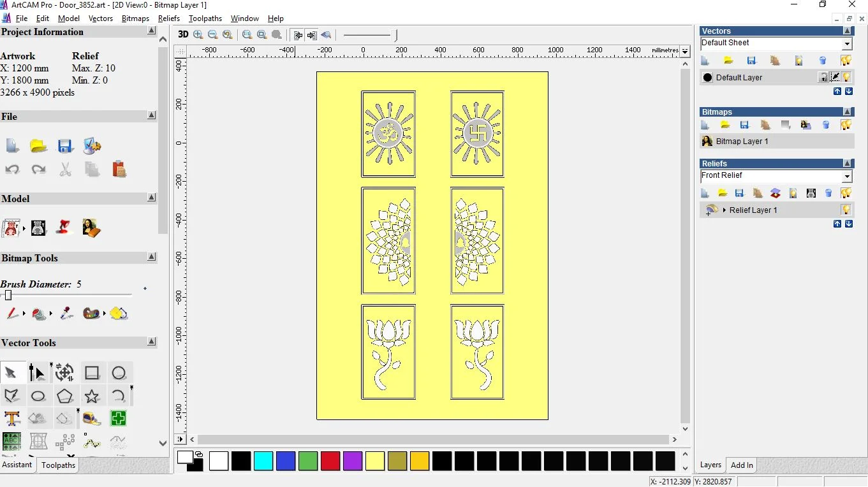The width and height of the screenshot is (868, 487).
Task: Select the Create Star vector tool
Action: tap(92, 396)
